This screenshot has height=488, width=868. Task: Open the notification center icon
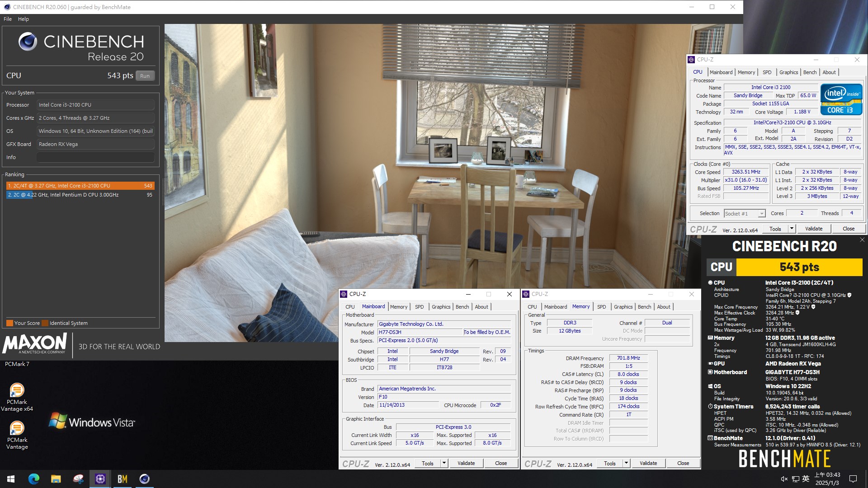(x=853, y=479)
